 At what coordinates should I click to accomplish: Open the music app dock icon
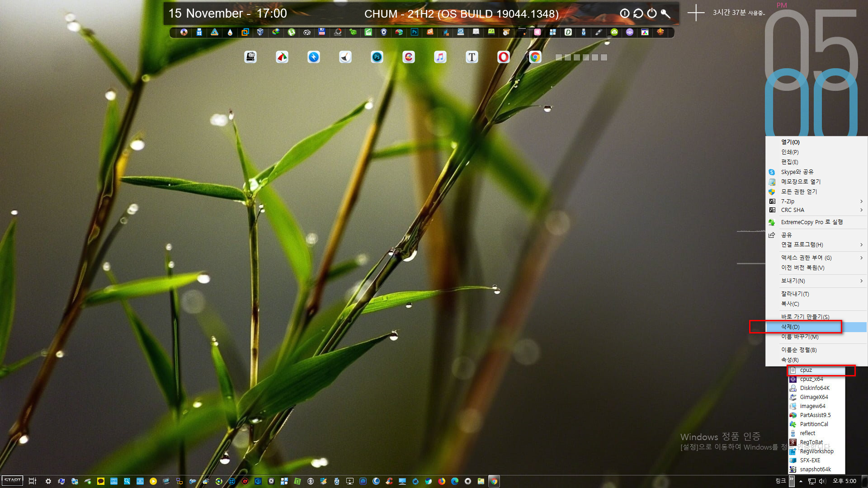(x=440, y=57)
